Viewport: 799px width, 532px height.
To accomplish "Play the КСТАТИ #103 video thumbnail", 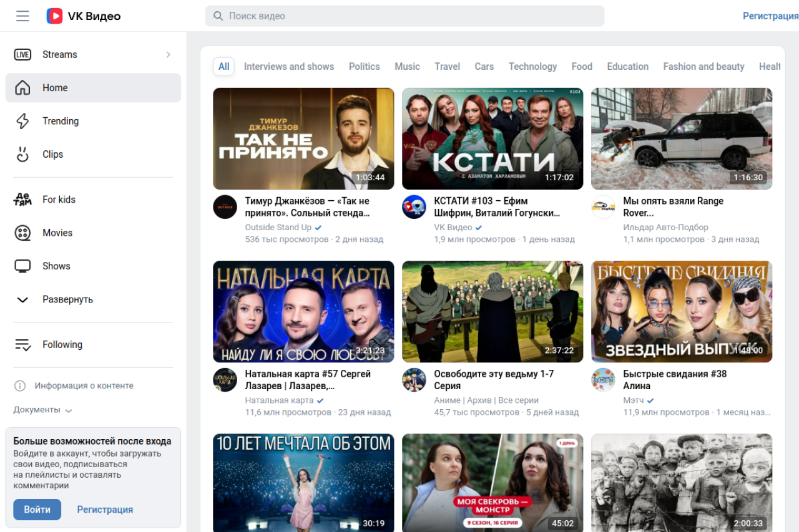I will [x=492, y=138].
